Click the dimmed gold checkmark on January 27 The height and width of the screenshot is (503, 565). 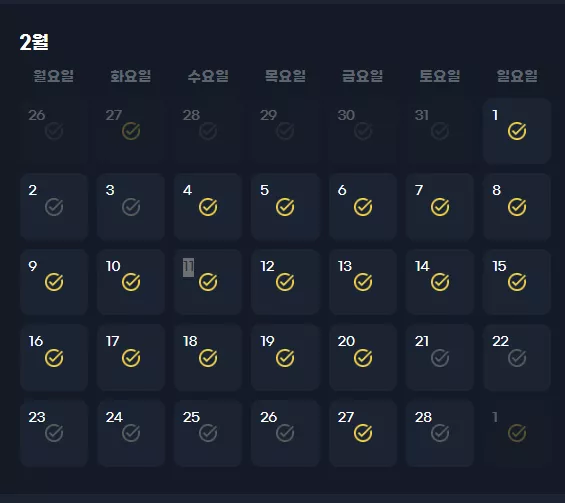[131, 131]
